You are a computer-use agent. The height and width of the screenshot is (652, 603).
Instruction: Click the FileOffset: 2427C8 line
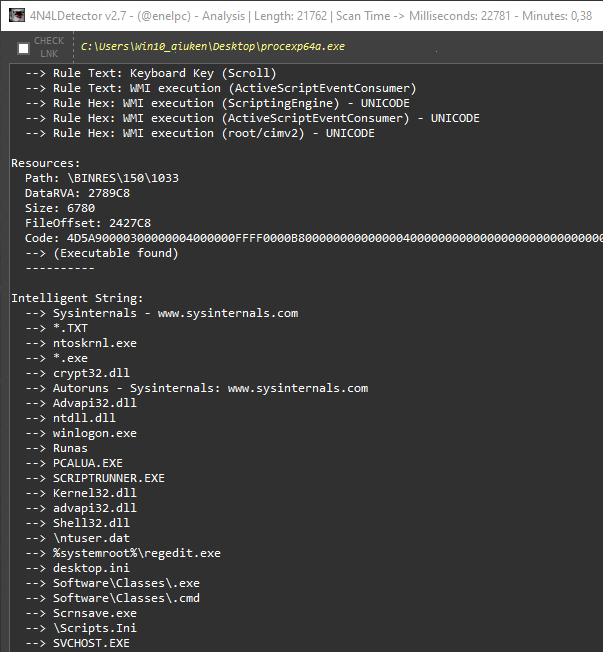pyautogui.click(x=87, y=223)
